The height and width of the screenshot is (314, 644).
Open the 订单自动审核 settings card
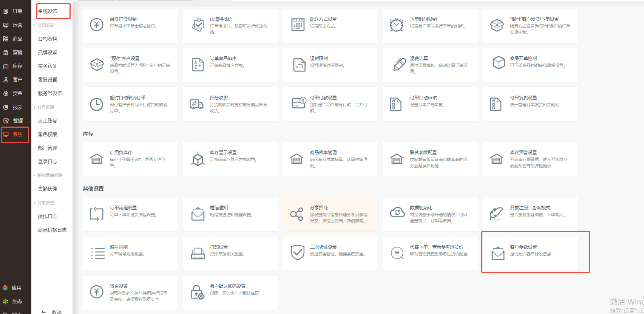coord(430,104)
